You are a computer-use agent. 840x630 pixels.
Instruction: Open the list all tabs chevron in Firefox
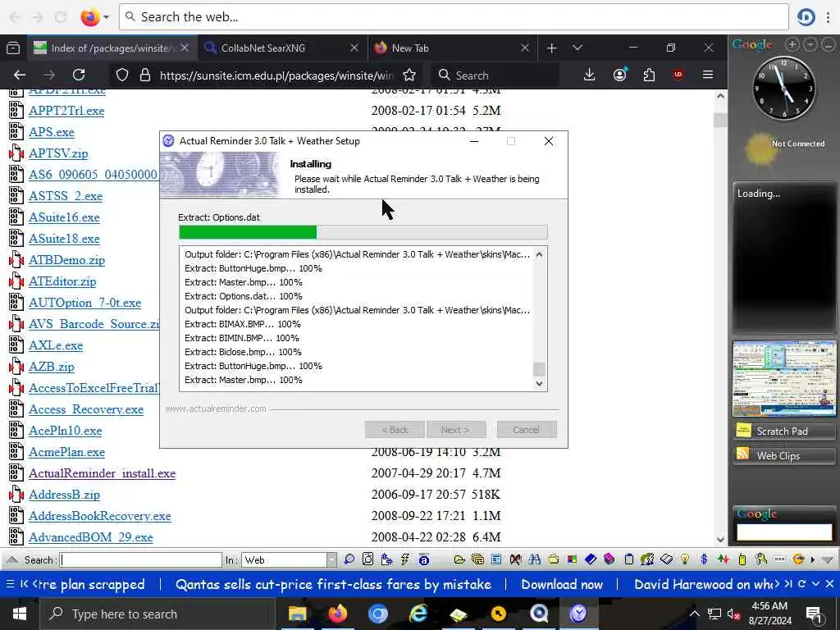[577, 48]
